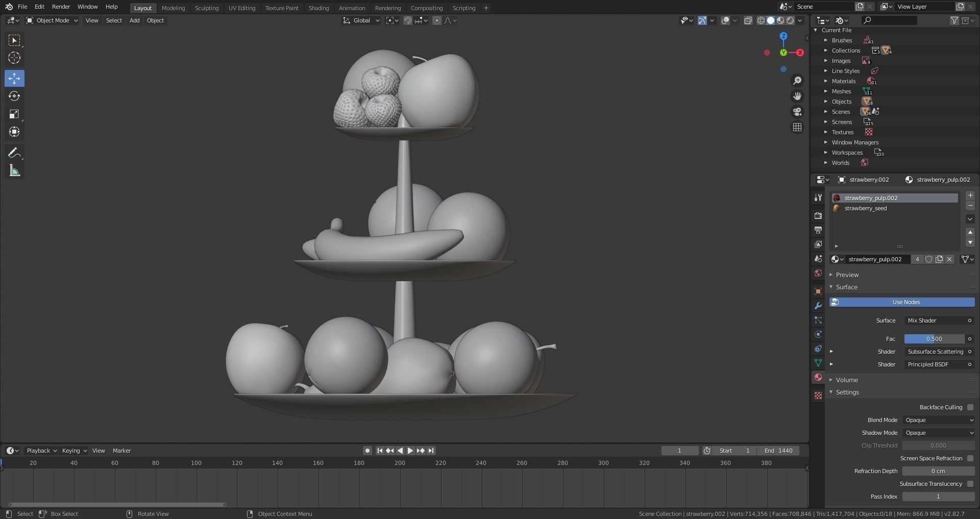Viewport: 980px width, 519px height.
Task: Select the Rotate tool
Action: (x=14, y=96)
